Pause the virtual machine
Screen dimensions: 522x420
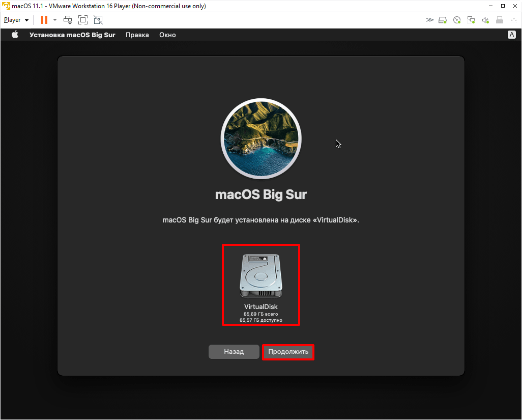point(44,20)
